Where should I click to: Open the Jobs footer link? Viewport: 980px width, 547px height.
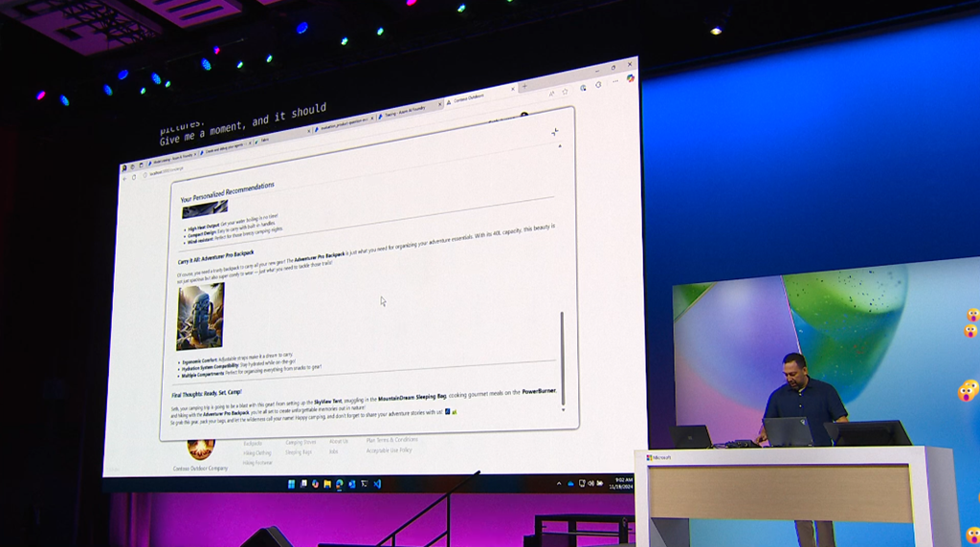coord(334,451)
